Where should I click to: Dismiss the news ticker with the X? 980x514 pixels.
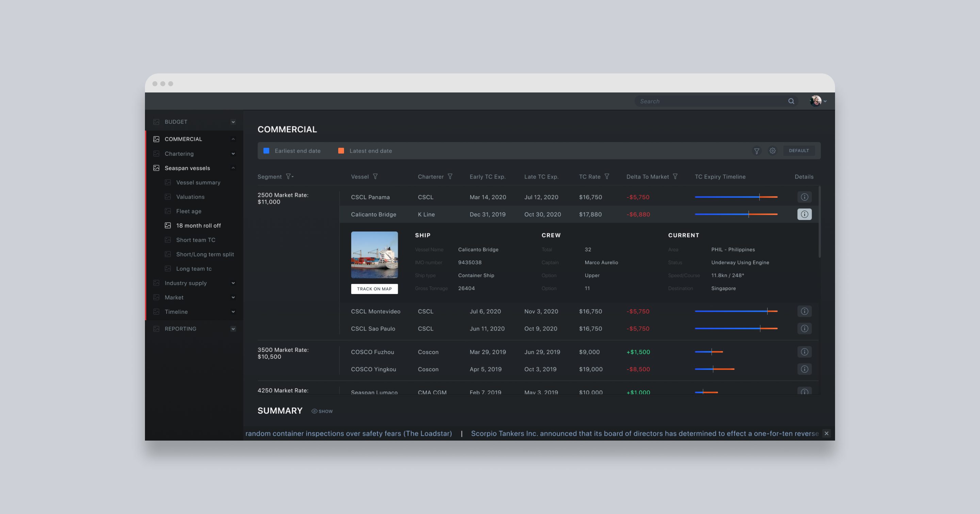(826, 433)
